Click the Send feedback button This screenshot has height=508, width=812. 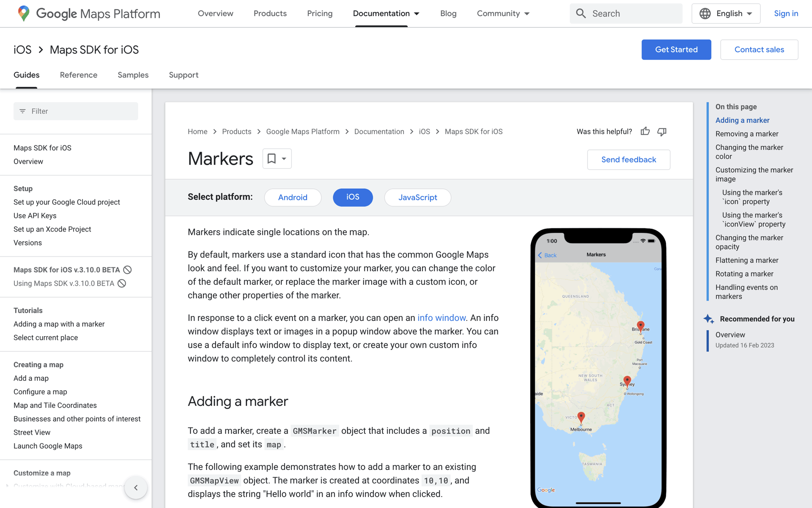(x=628, y=160)
